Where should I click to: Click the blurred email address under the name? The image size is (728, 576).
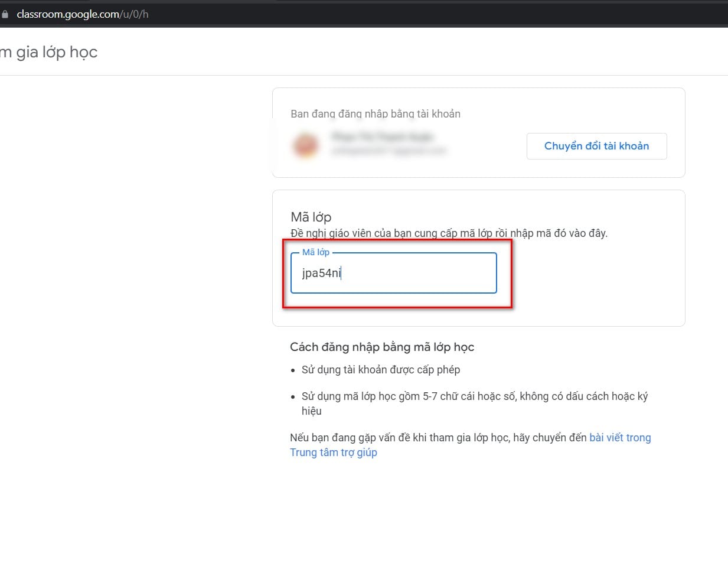389,151
